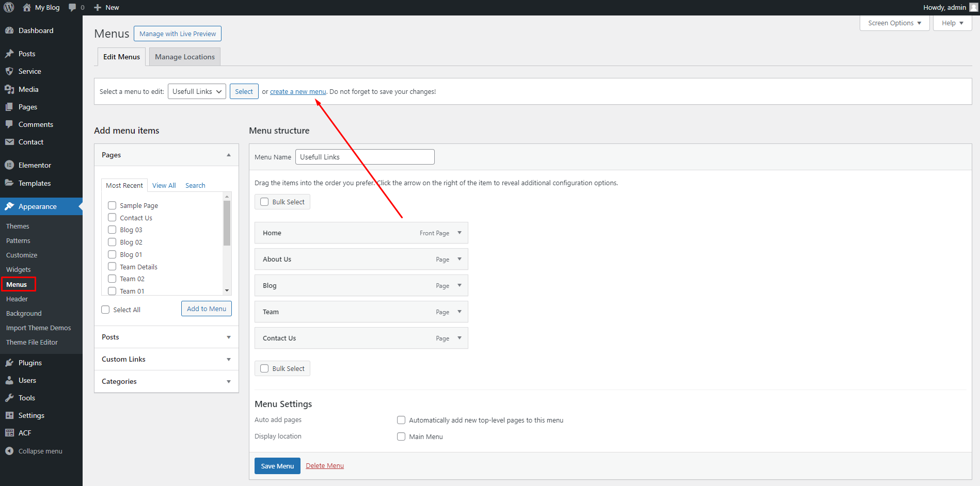Click the Plugins icon in sidebar
Screen dimensions: 980x486
tap(9, 363)
